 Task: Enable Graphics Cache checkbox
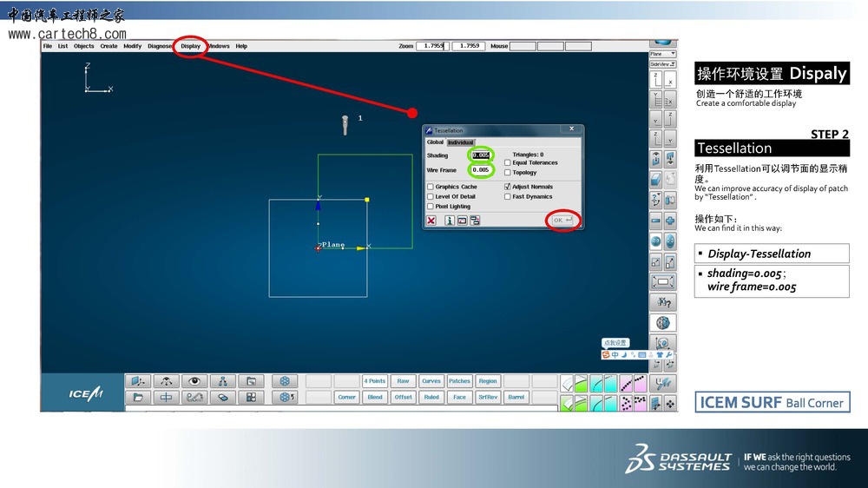pyautogui.click(x=431, y=187)
